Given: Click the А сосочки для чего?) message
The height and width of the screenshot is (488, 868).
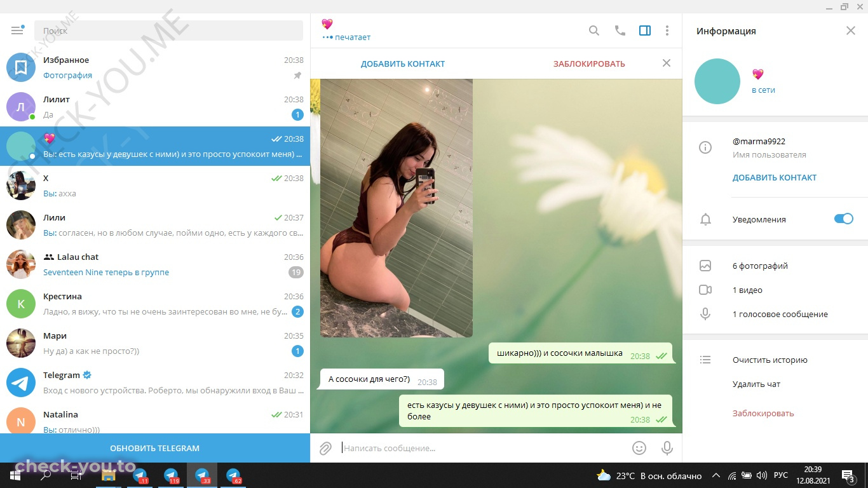Looking at the screenshot, I should (x=382, y=379).
